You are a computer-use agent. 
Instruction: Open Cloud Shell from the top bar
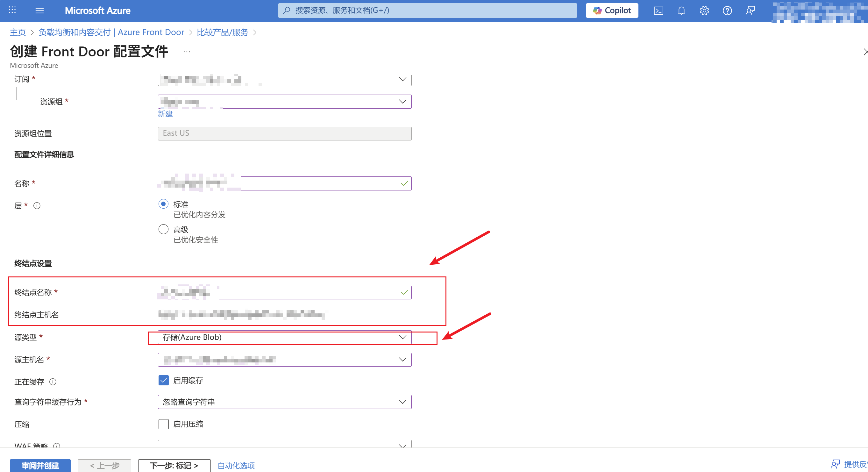coord(658,11)
